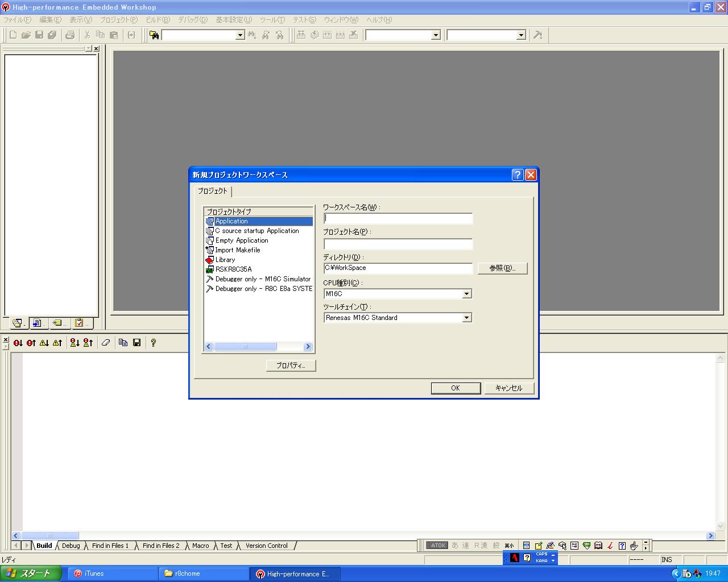The height and width of the screenshot is (582, 728).
Task: Click the save output floppy icon
Action: 137,343
